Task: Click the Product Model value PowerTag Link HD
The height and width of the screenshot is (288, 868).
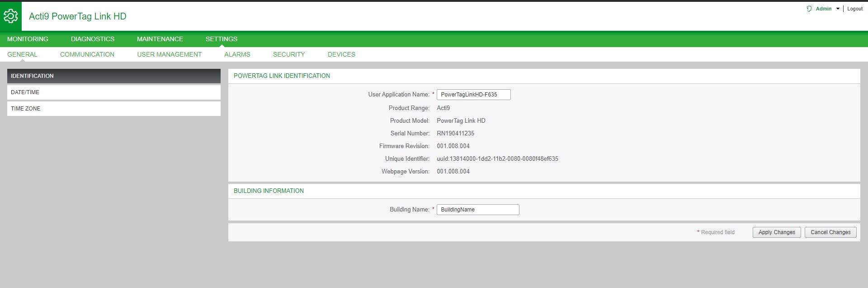Action: tap(461, 121)
